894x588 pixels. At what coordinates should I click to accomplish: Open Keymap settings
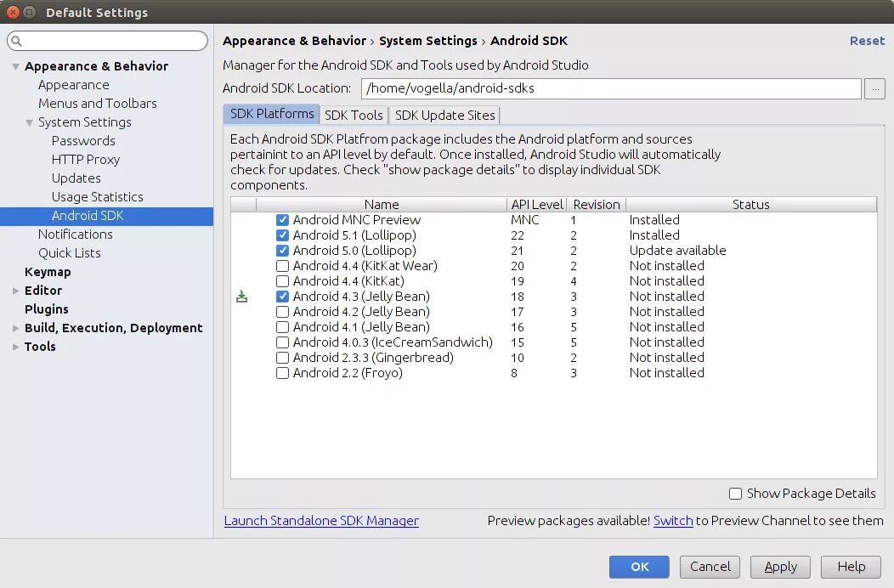click(48, 272)
